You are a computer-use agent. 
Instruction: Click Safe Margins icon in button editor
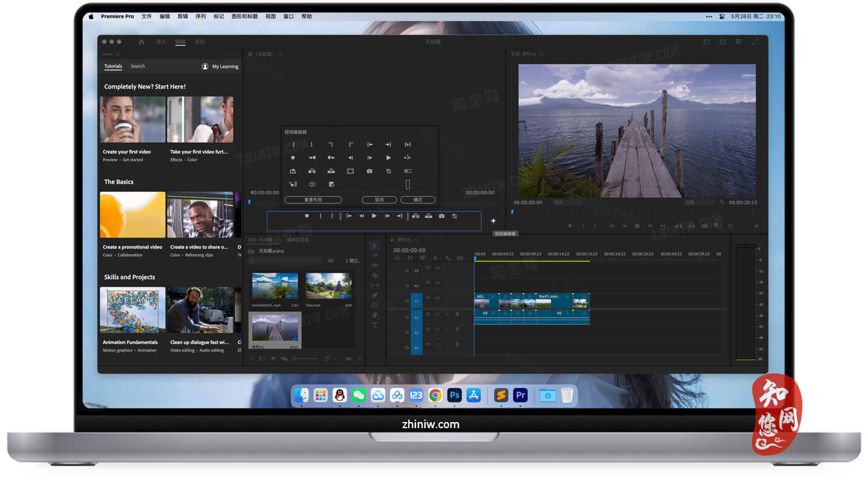click(350, 171)
